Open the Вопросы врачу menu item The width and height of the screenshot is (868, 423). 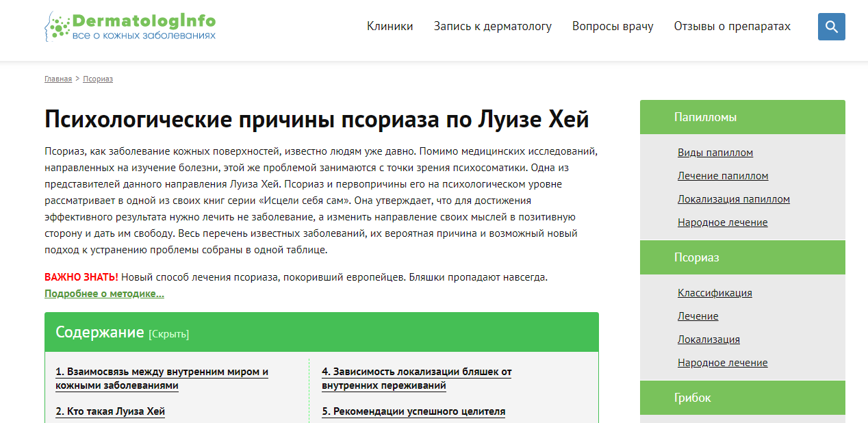[x=613, y=27]
